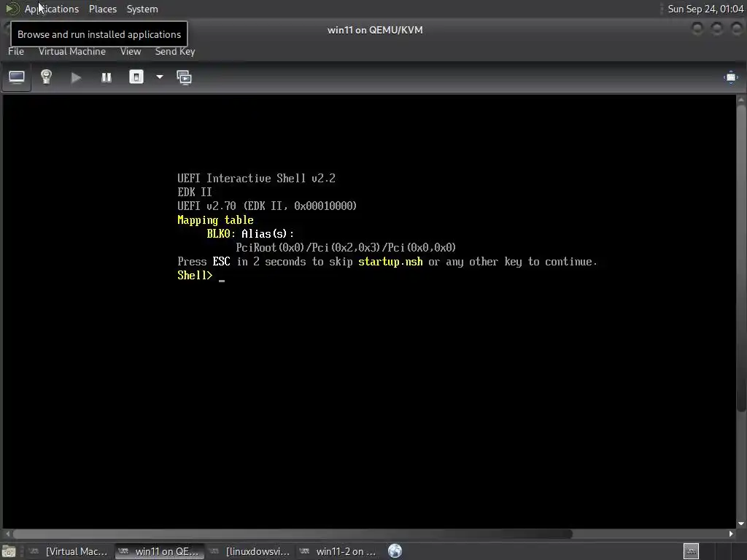Launch the web browser globe icon
This screenshot has height=560, width=747.
coord(395,551)
